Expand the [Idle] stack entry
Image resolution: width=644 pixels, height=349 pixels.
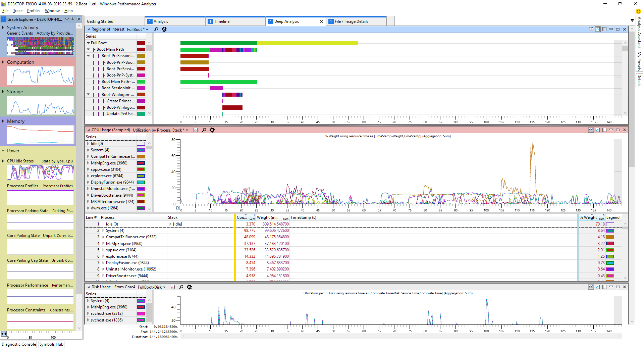(170, 224)
